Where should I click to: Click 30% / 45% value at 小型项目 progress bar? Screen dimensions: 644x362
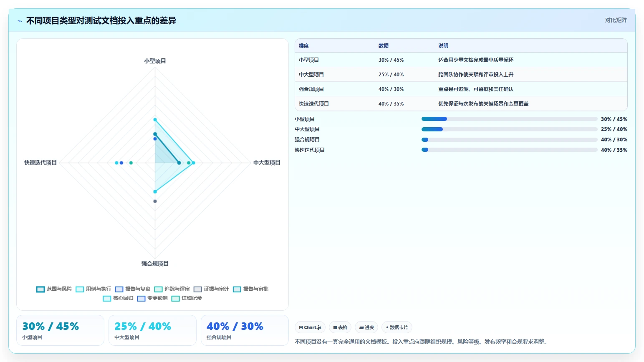coord(614,119)
